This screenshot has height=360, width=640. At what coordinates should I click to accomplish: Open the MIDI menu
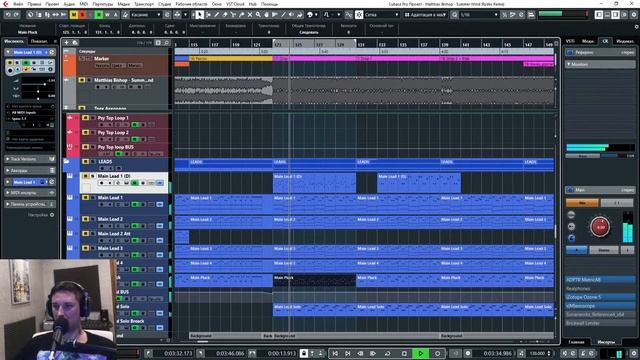click(x=84, y=4)
